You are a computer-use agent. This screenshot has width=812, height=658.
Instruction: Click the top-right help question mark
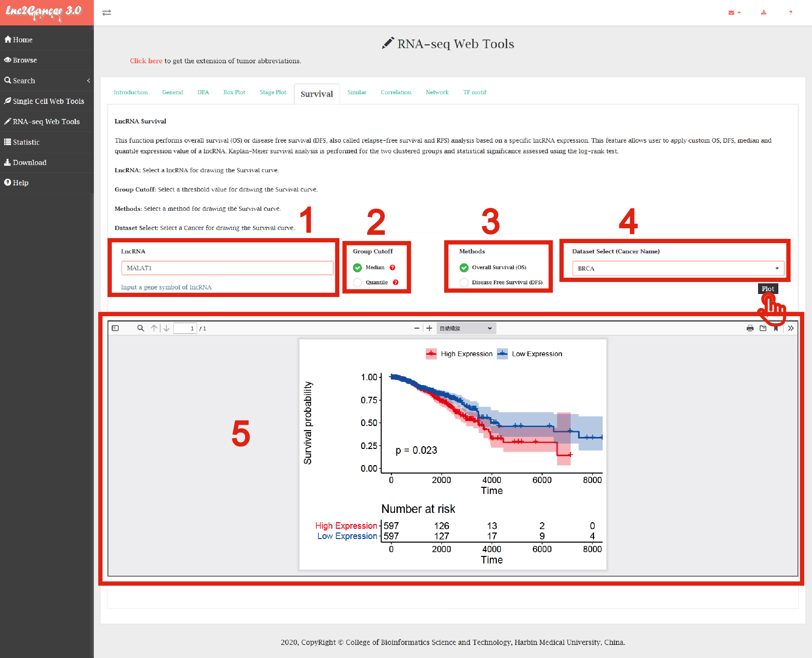coord(790,12)
